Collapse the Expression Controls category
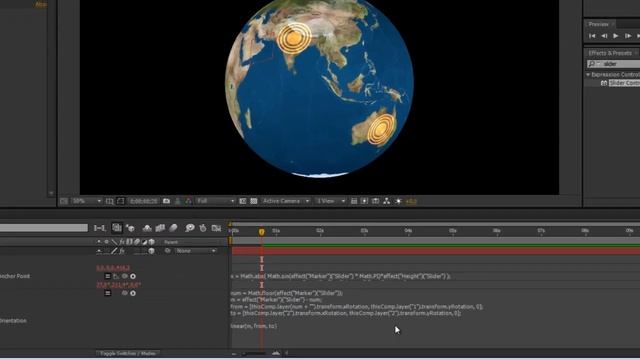This screenshot has height=360, width=640. coord(588,75)
